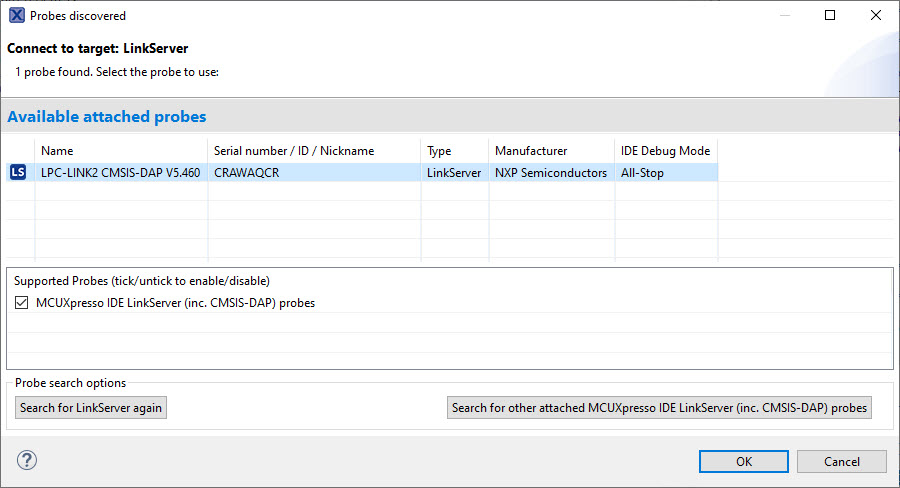The image size is (900, 488).
Task: Click the IDE Debug Mode column header
Action: coord(665,151)
